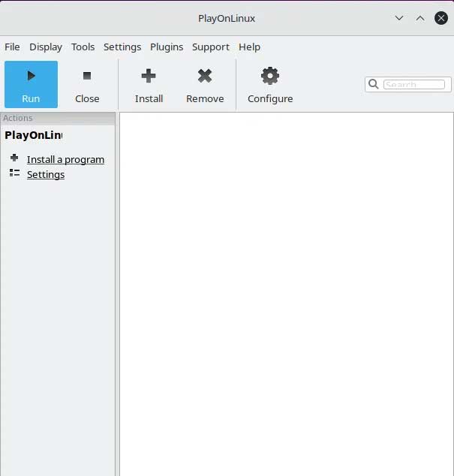Open the Help menu
This screenshot has height=476, width=454.
pyautogui.click(x=249, y=47)
